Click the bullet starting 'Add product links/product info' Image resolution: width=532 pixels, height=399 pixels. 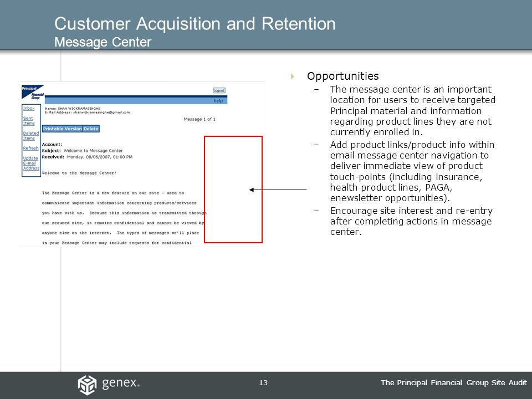click(x=412, y=171)
